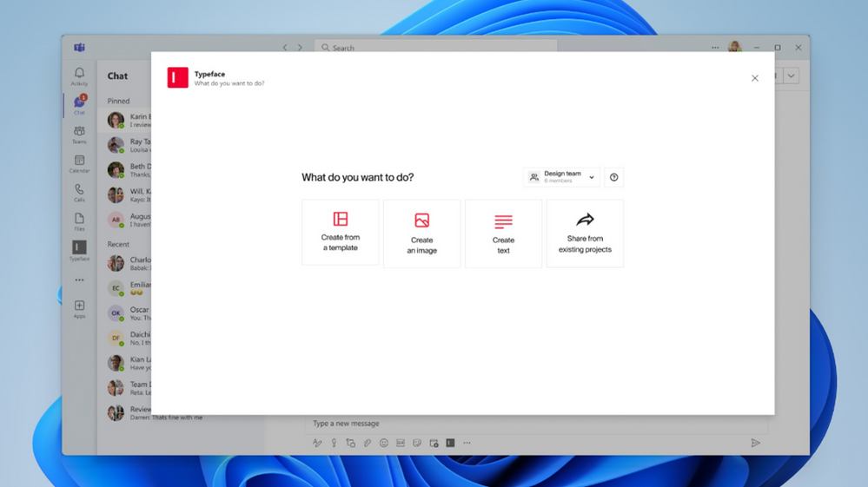Click the Type a new message field
The width and height of the screenshot is (868, 487).
(536, 424)
